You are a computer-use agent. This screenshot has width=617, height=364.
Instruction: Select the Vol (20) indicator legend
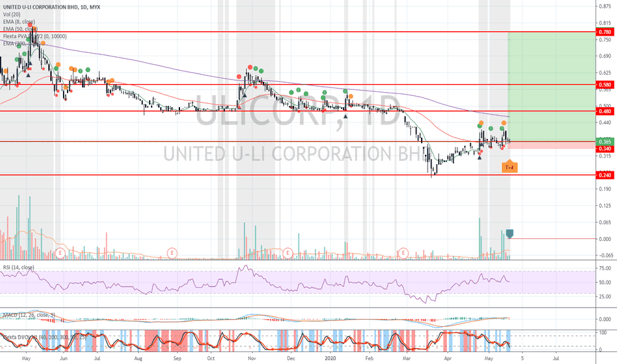coord(12,15)
